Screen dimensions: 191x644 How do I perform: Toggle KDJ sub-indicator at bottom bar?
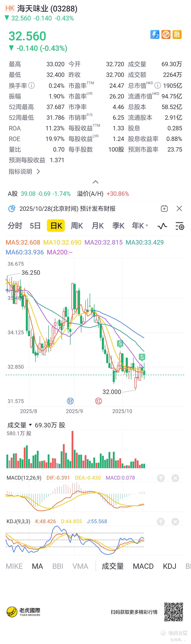[169, 566]
